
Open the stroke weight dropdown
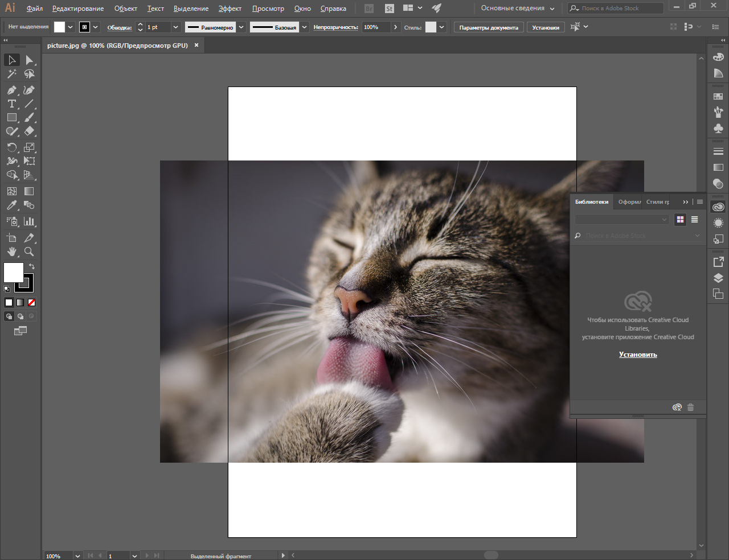175,27
